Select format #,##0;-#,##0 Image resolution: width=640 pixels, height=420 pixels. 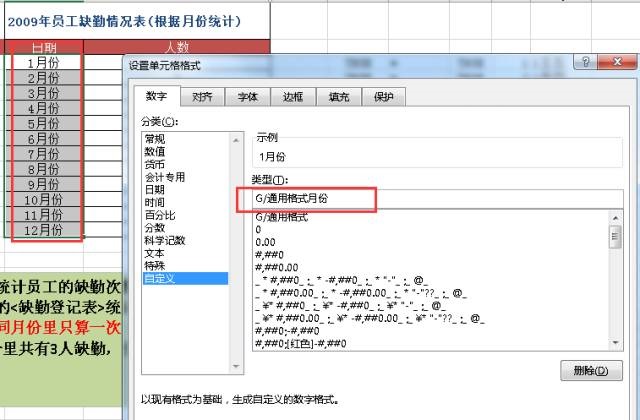point(431,331)
